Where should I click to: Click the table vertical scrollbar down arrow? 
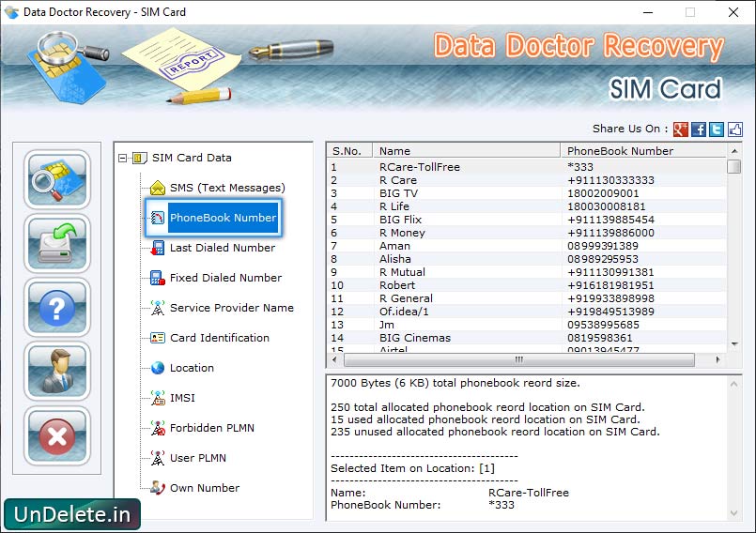coord(734,344)
